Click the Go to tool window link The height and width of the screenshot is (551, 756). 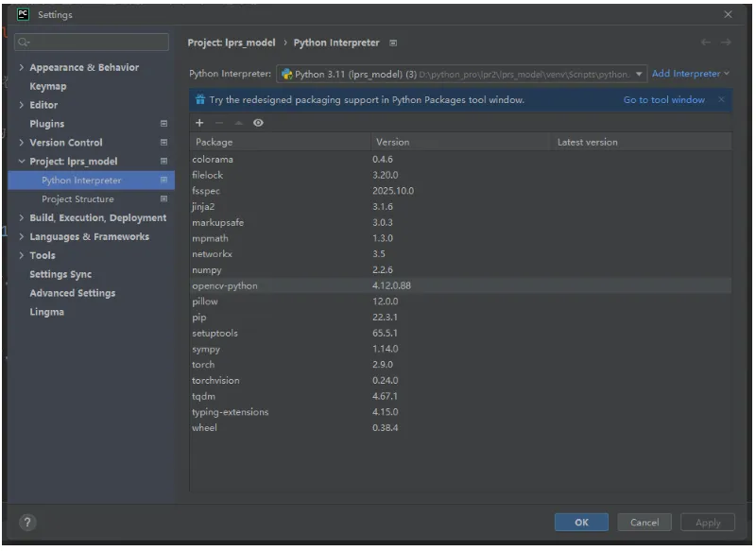(663, 99)
